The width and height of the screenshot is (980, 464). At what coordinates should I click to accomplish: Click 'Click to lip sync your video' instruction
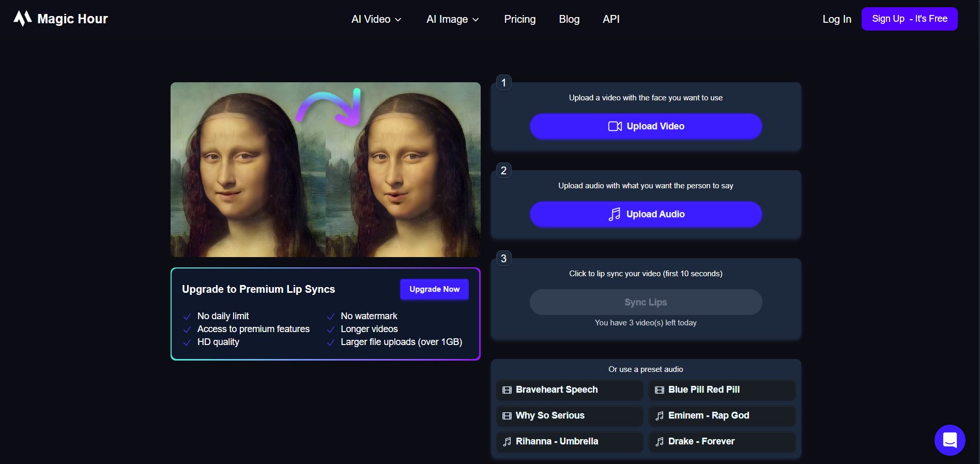point(646,274)
